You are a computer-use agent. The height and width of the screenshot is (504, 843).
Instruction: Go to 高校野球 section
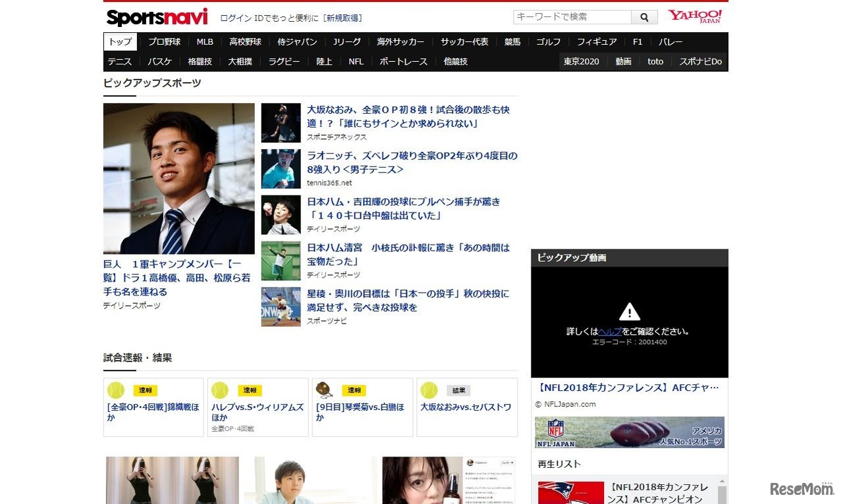[x=245, y=41]
